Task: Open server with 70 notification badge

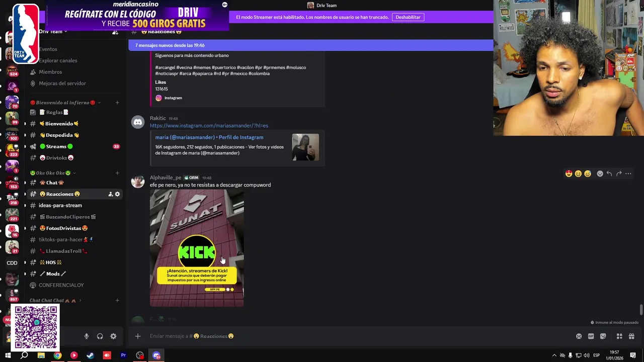Action: pos(12,102)
